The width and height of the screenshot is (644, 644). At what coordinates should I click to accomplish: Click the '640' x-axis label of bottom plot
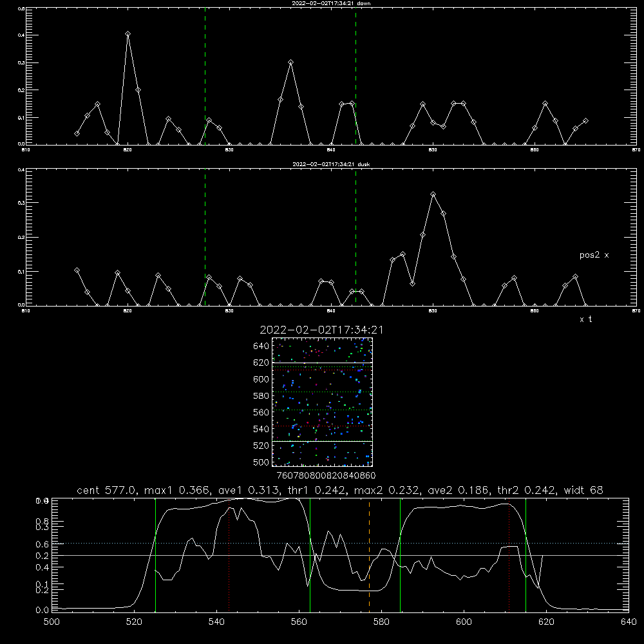coord(629,622)
